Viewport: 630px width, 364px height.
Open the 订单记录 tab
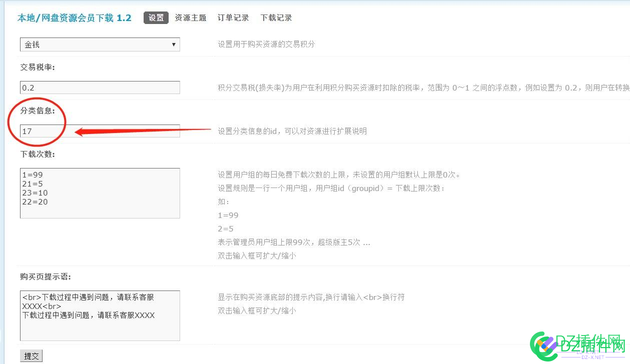[233, 17]
